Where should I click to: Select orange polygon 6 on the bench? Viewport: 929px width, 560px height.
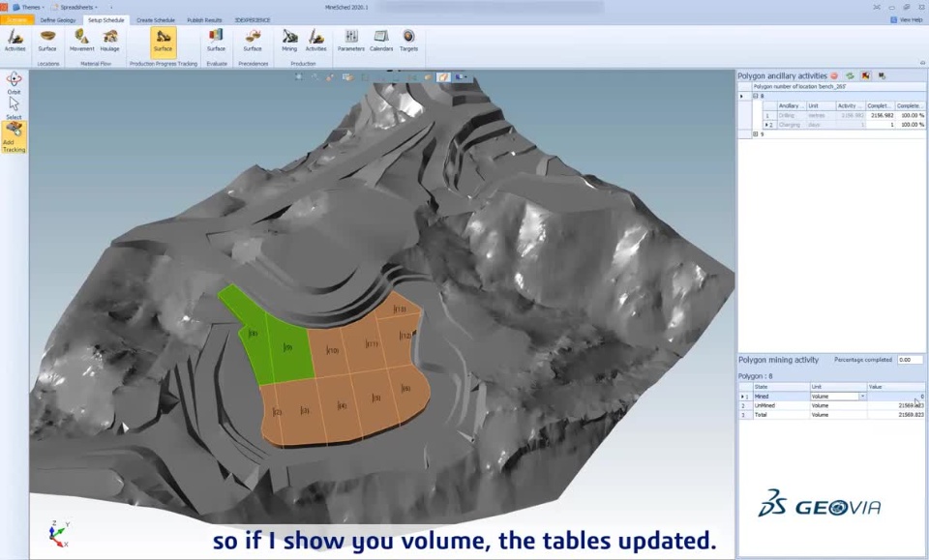coord(405,389)
